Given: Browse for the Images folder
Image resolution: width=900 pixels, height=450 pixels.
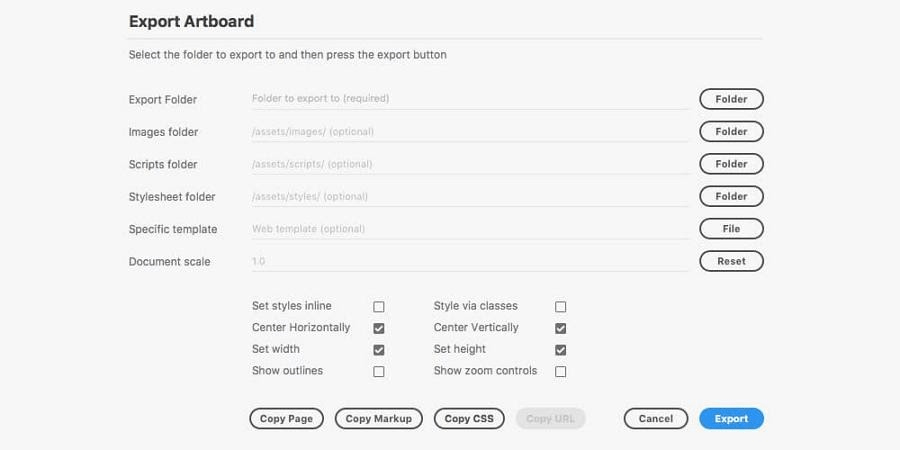Looking at the screenshot, I should pyautogui.click(x=731, y=131).
